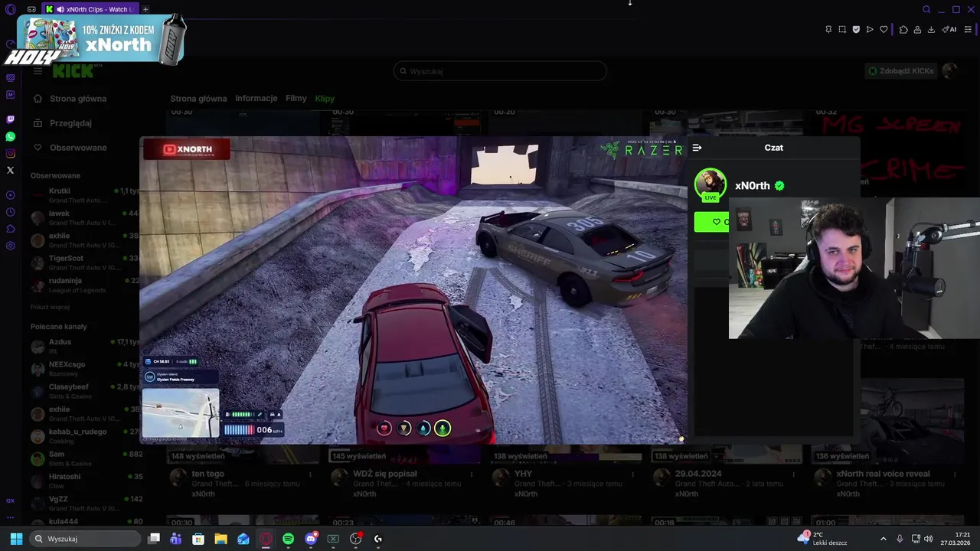980x551 pixels.
Task: Open kebab_u_rudego in recommended channels
Action: pyautogui.click(x=85, y=436)
